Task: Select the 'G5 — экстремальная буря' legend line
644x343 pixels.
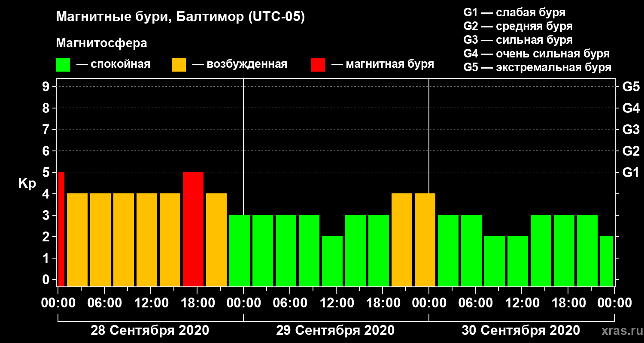Action: coord(538,67)
